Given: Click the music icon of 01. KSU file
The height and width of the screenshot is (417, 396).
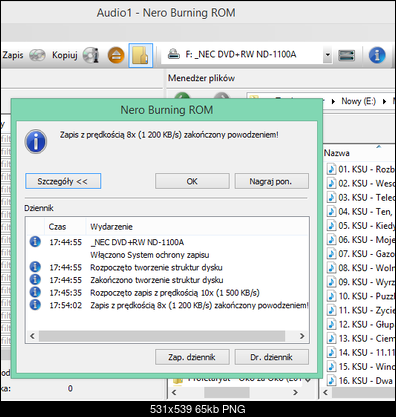Looking at the screenshot, I should pyautogui.click(x=331, y=169).
